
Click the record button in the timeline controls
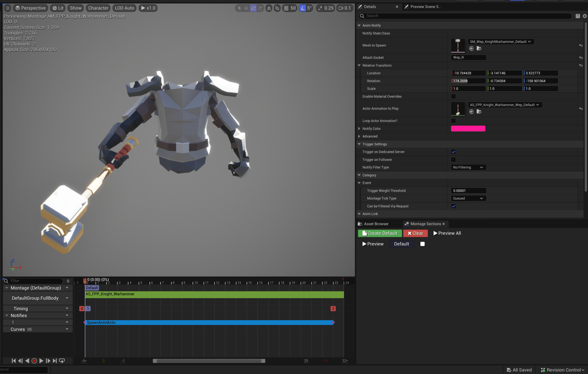tap(34, 361)
